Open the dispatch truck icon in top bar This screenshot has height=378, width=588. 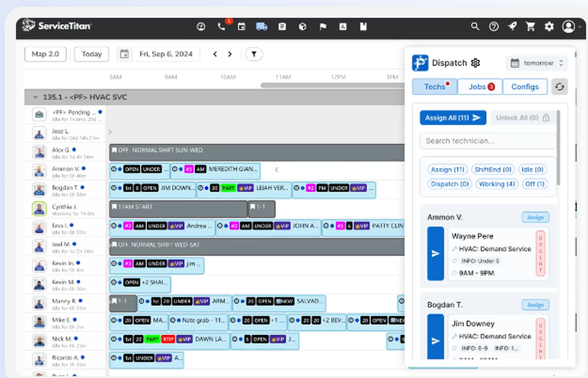pyautogui.click(x=262, y=26)
